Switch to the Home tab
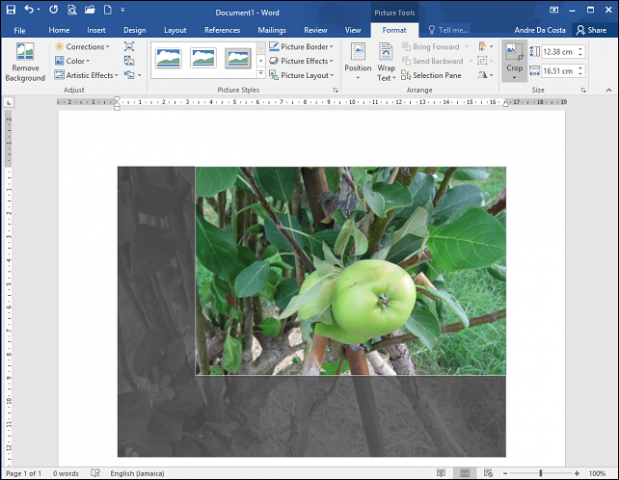The height and width of the screenshot is (480, 619). pyautogui.click(x=59, y=30)
